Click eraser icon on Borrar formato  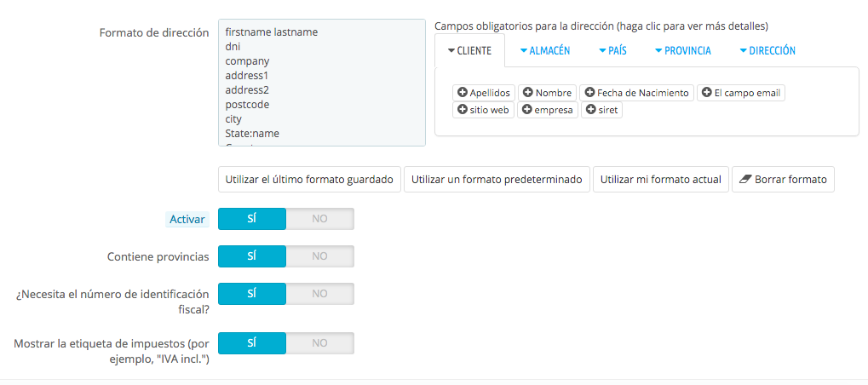pyautogui.click(x=744, y=180)
